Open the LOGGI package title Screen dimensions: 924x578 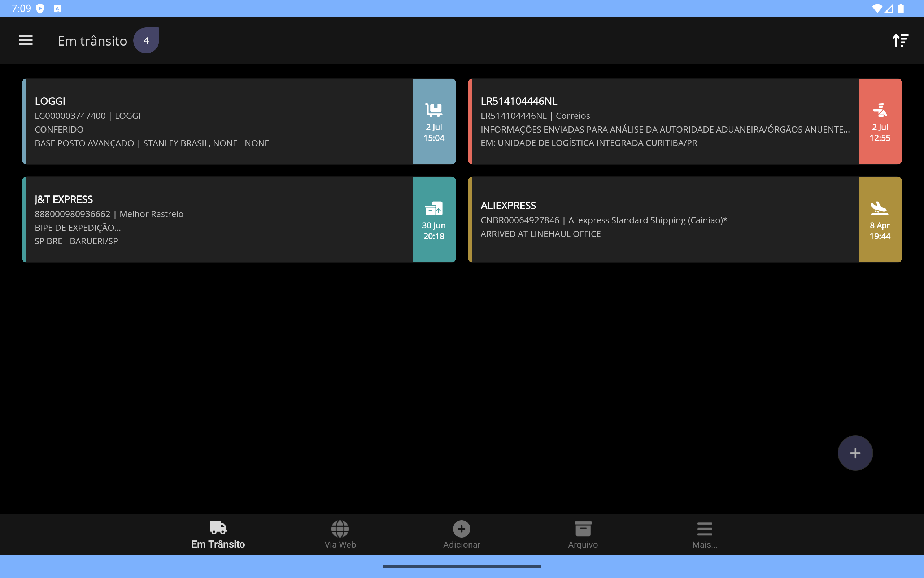tap(50, 101)
